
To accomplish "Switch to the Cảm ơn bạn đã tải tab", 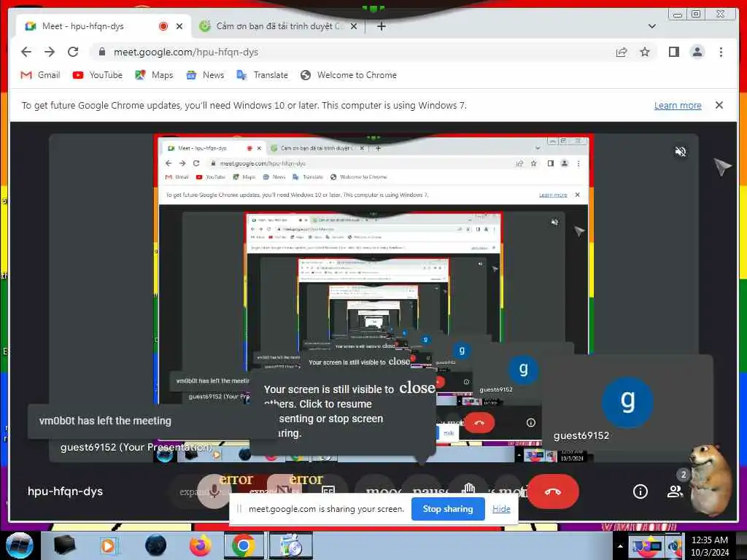I will (x=276, y=26).
